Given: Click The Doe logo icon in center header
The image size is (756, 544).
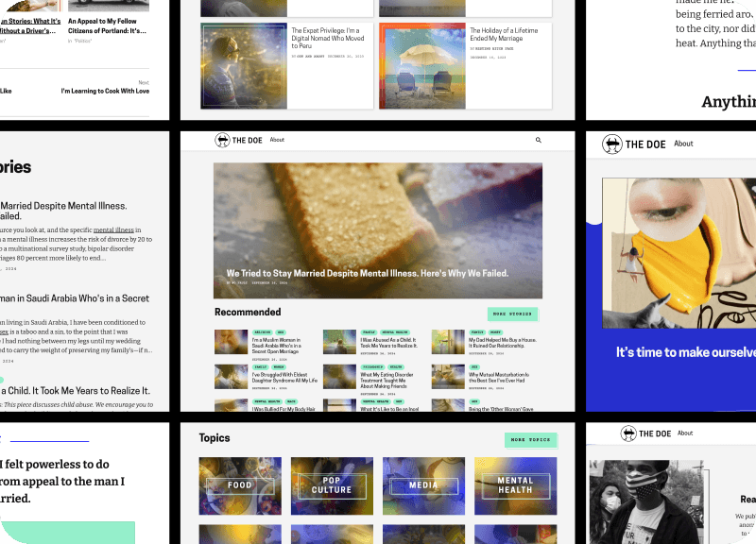Looking at the screenshot, I should [222, 140].
